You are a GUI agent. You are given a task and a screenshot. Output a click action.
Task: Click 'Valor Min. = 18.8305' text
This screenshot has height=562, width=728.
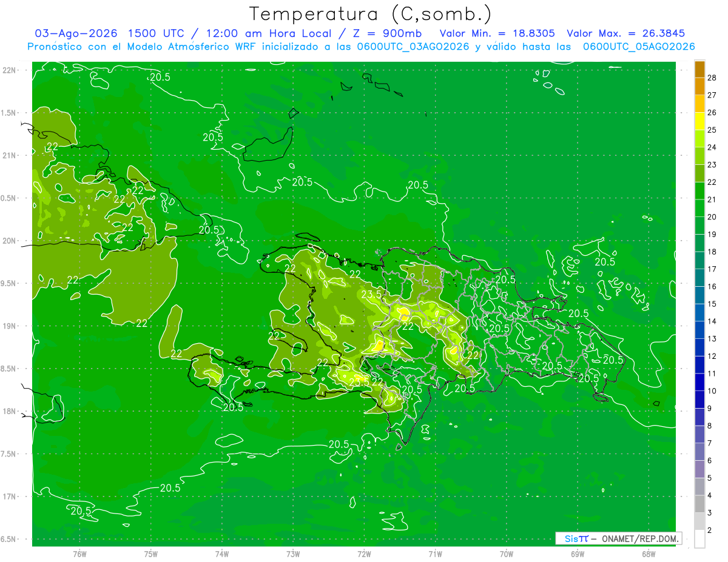tap(497, 34)
